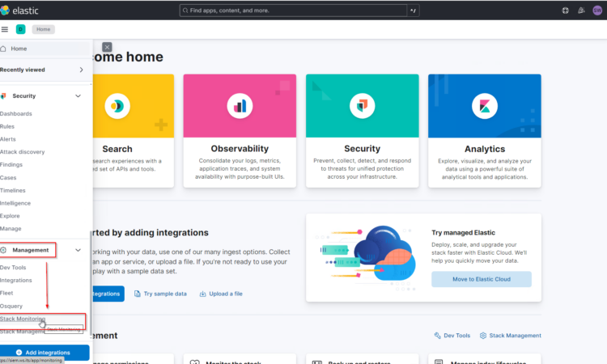Open the Security solution card title

coord(362,149)
